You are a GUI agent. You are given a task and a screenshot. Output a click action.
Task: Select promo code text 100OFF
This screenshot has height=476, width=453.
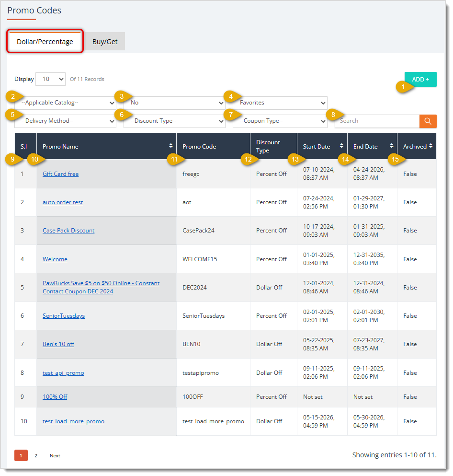pyautogui.click(x=193, y=397)
